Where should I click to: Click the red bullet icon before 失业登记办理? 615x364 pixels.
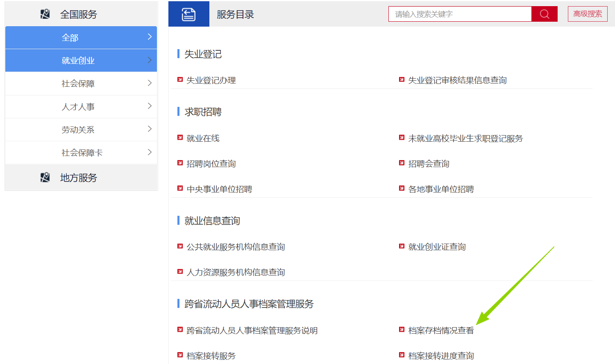(180, 80)
